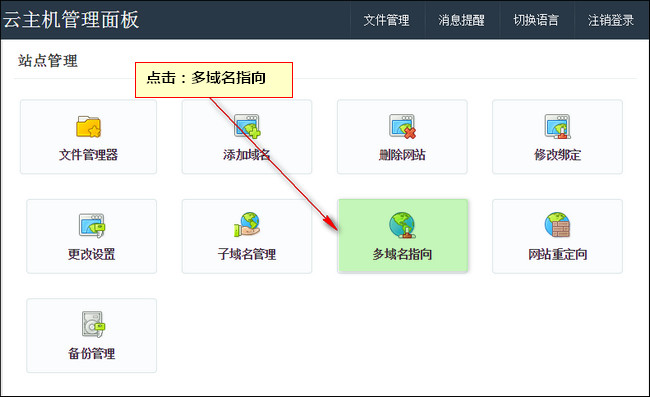
Task: Select 切换语言 in the top bar
Action: (x=536, y=20)
